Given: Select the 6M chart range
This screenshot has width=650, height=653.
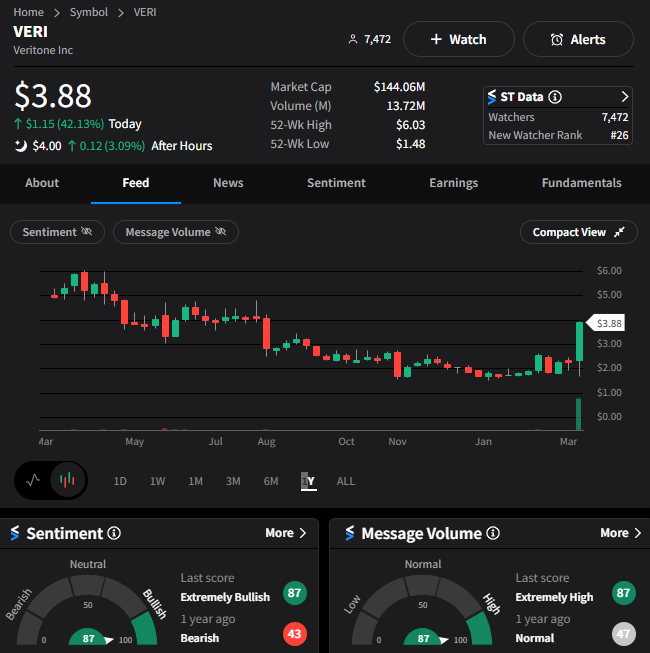Looking at the screenshot, I should click(271, 481).
